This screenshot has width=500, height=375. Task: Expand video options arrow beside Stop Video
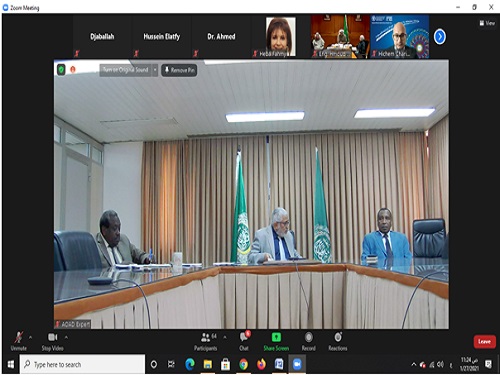click(x=66, y=337)
